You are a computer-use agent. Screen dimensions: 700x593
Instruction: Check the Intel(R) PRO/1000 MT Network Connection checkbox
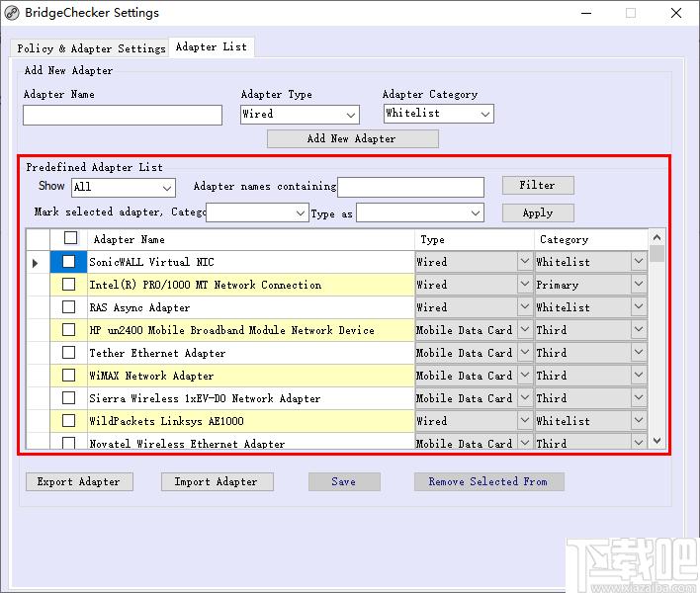pyautogui.click(x=69, y=285)
